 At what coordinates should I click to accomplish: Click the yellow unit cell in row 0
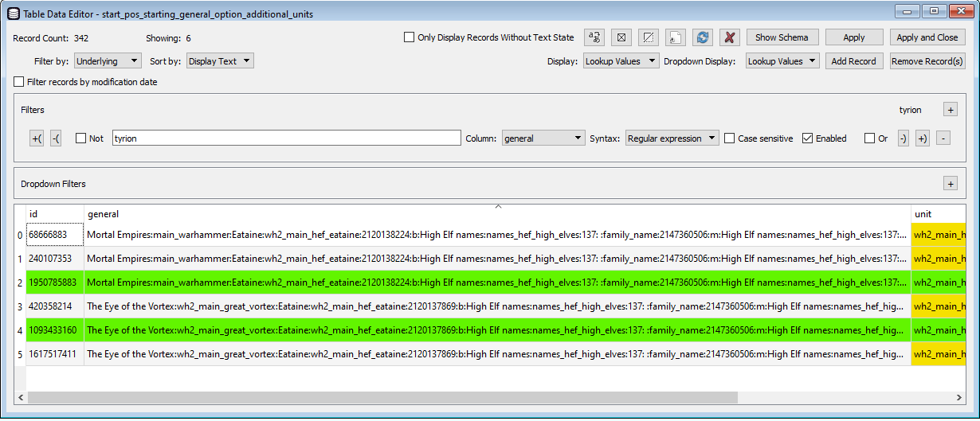pyautogui.click(x=939, y=235)
